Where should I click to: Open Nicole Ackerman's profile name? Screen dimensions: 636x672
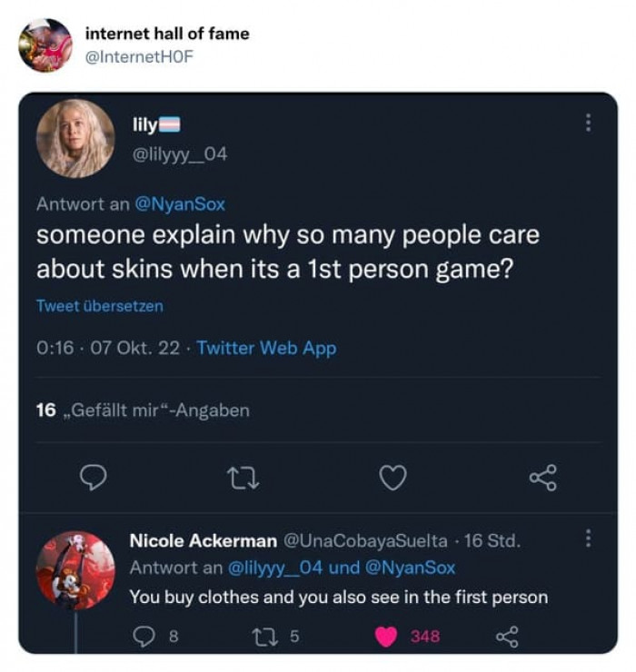pyautogui.click(x=204, y=541)
